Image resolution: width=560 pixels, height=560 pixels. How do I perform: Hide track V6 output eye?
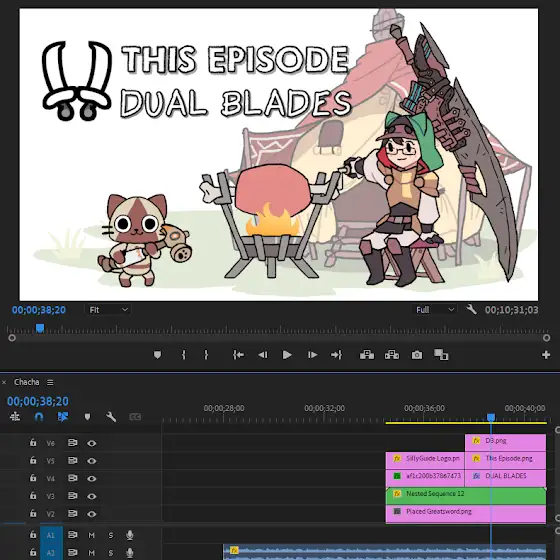[x=92, y=443]
